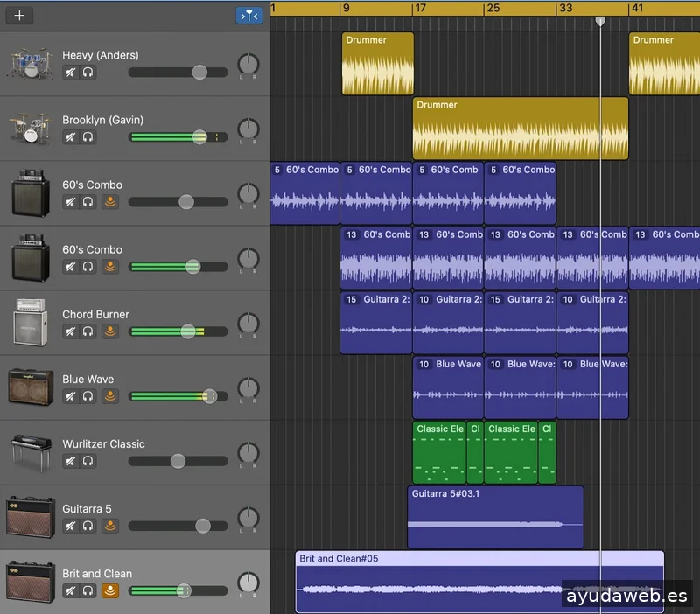Viewport: 700px width, 614px height.
Task: Click the Heavy (Anders) drum kit icon
Action: pyautogui.click(x=31, y=64)
